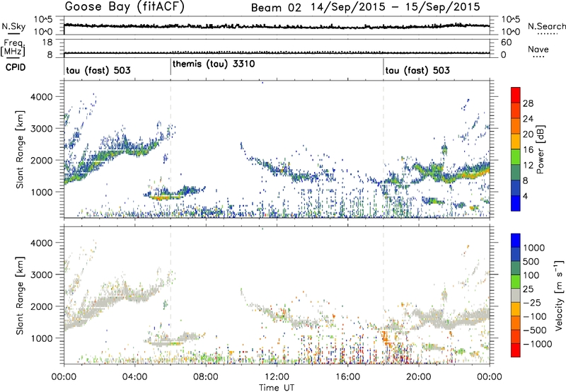Image resolution: width=566 pixels, height=392 pixels.
Task: Click the dotted line sample under 'Nave'
Action: [538, 57]
